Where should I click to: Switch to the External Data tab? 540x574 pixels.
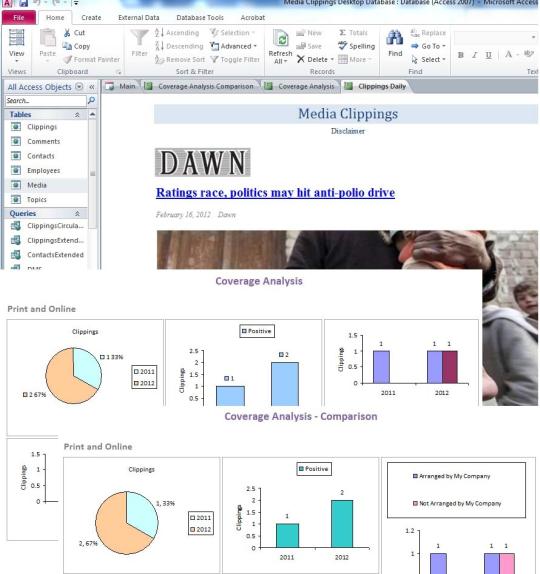(x=139, y=18)
